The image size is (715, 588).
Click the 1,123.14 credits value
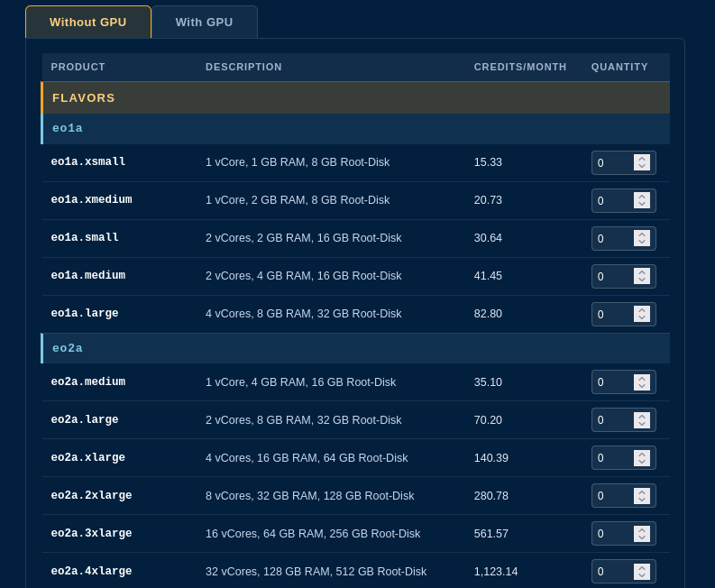[496, 571]
